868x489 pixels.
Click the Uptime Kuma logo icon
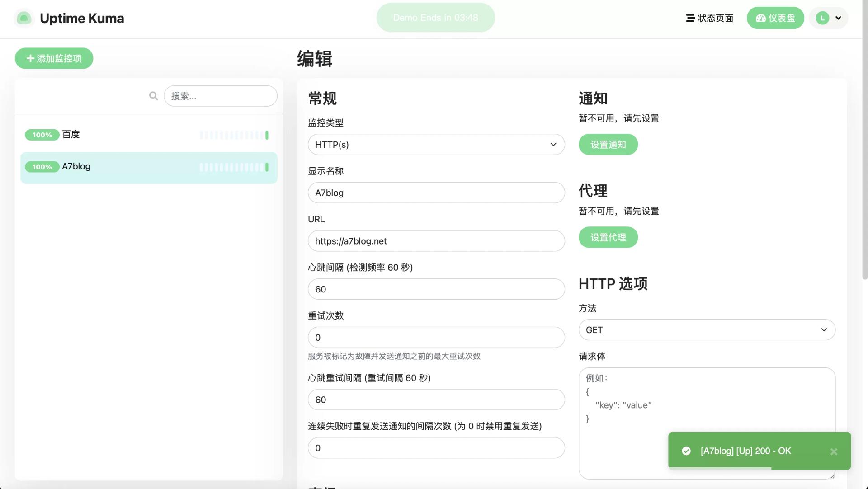point(24,18)
